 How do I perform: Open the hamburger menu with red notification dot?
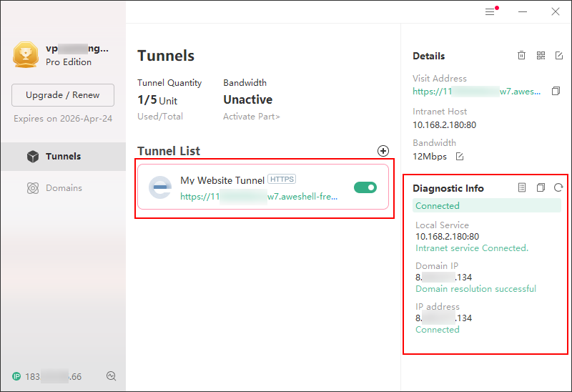click(x=490, y=11)
